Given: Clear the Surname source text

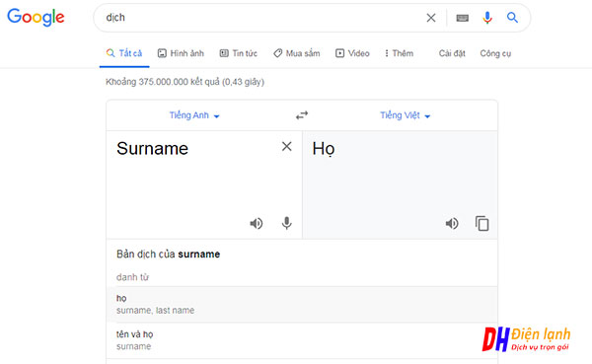Looking at the screenshot, I should click(x=286, y=147).
